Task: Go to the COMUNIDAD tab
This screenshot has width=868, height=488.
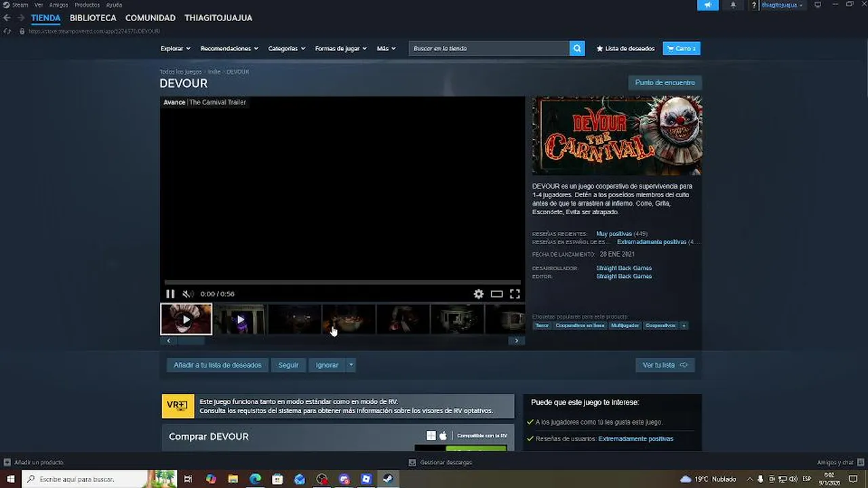Action: click(x=151, y=18)
